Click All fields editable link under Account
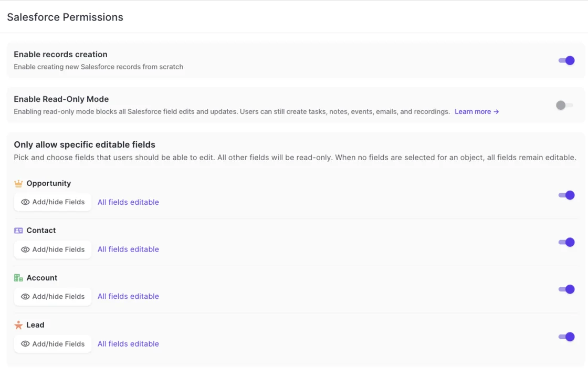 point(128,296)
